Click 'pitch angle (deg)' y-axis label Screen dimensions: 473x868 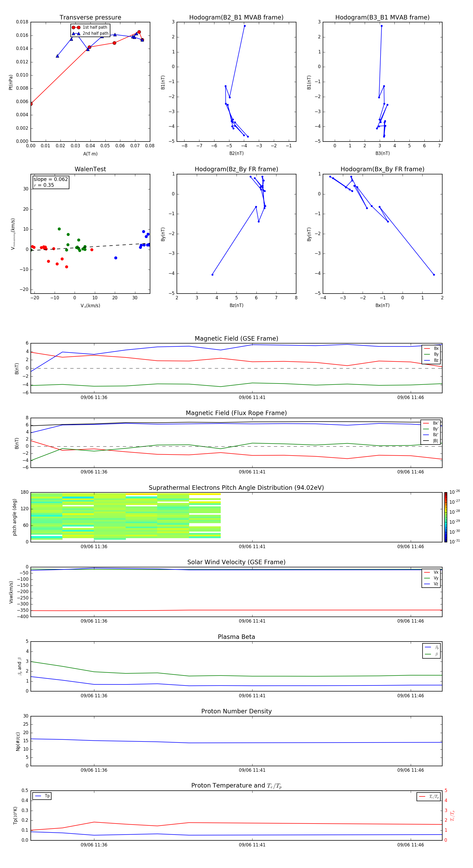pos(14,517)
